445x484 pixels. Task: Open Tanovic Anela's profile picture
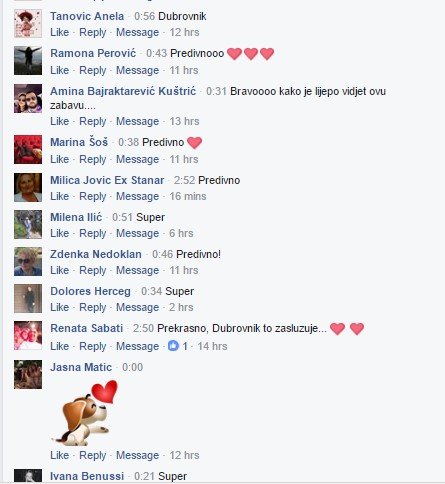coord(28,24)
